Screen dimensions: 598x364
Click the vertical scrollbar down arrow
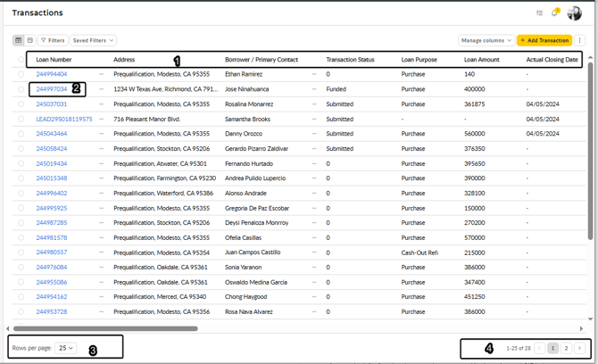tap(590, 319)
